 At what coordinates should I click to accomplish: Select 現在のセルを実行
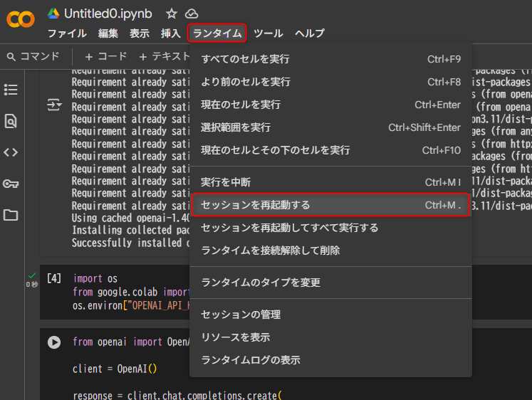(x=330, y=105)
